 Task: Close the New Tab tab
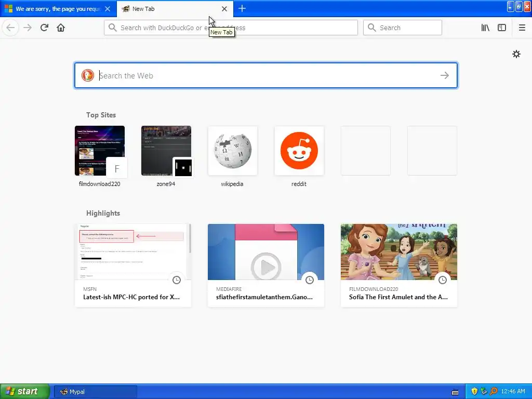click(224, 9)
